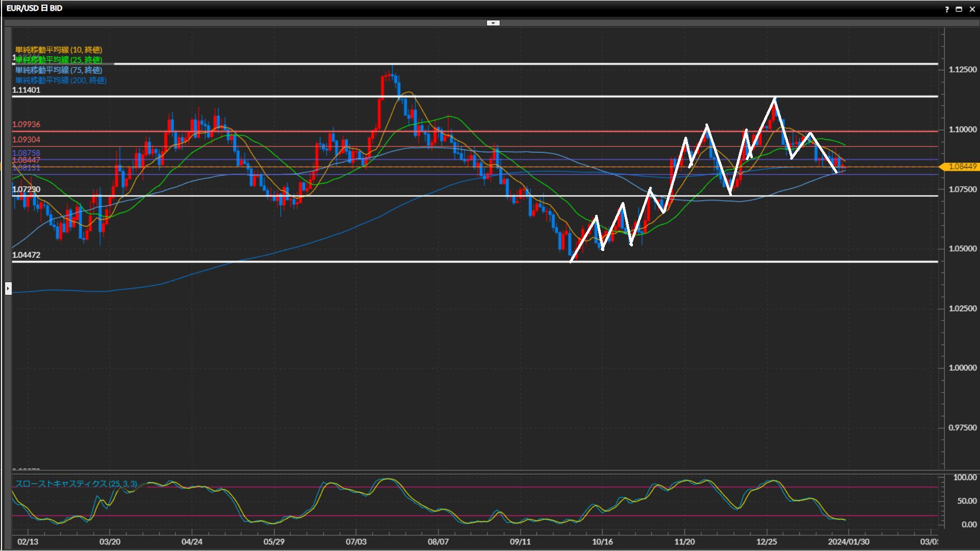Click the 1.00000 price axis label
The height and width of the screenshot is (551, 980).
coord(962,368)
